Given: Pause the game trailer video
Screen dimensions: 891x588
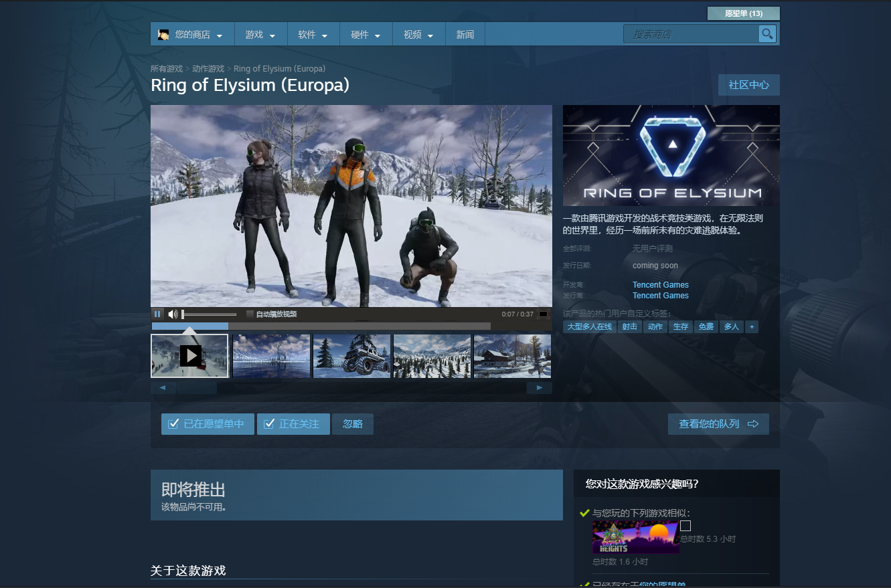Looking at the screenshot, I should click(157, 314).
